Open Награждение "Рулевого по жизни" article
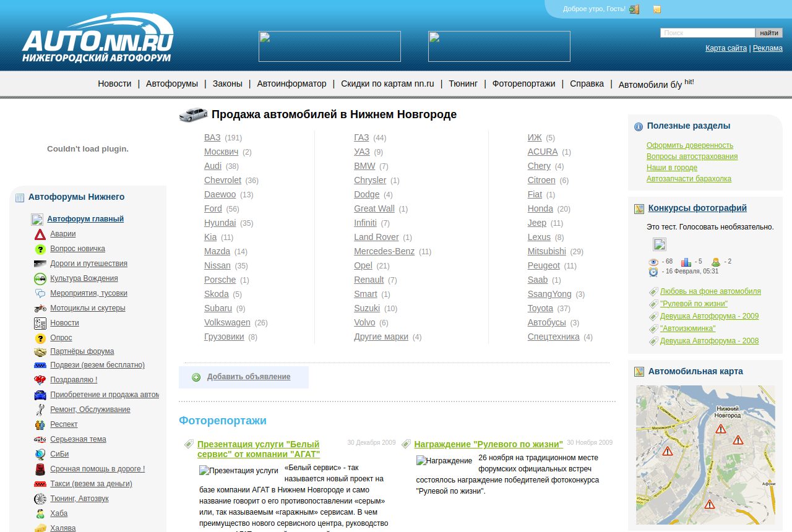 [489, 444]
